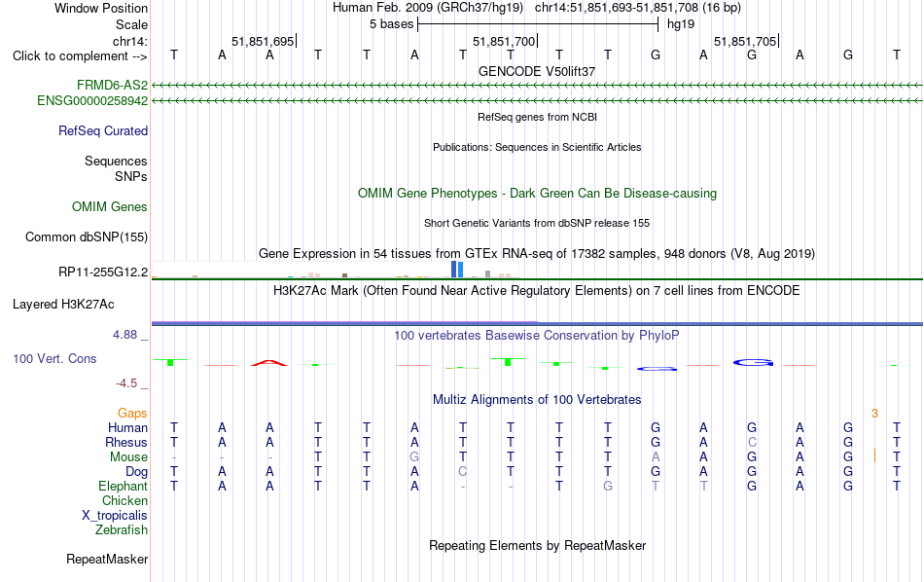Select the Elephant alignment row label
Image resolution: width=924 pixels, height=582 pixels.
124,486
